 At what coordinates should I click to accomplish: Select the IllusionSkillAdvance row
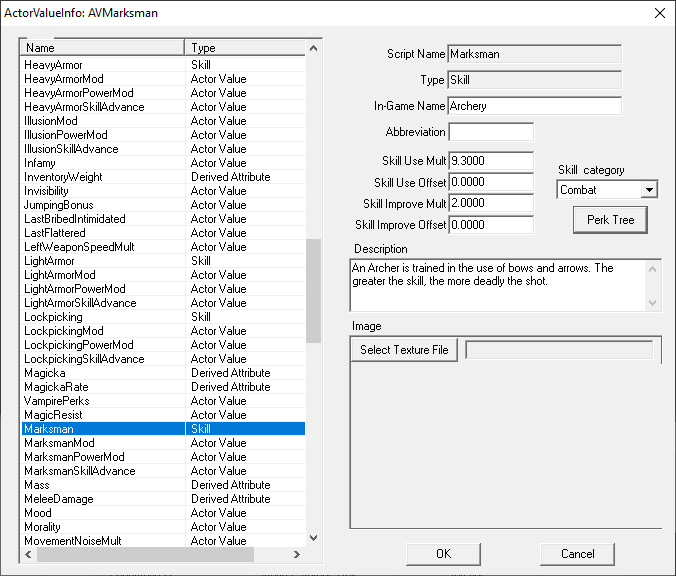click(x=163, y=149)
